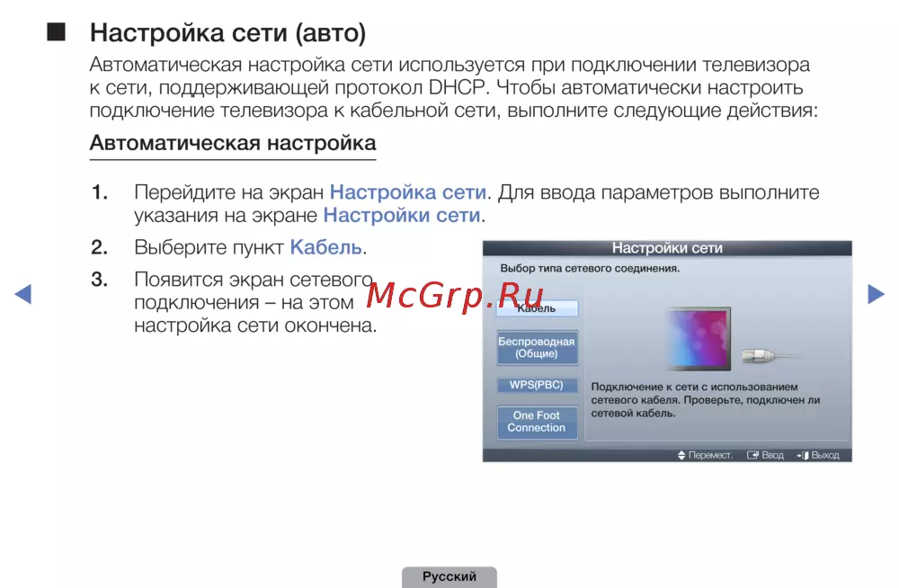The width and height of the screenshot is (899, 588).
Task: Click the TV screen illustration
Action: click(698, 339)
